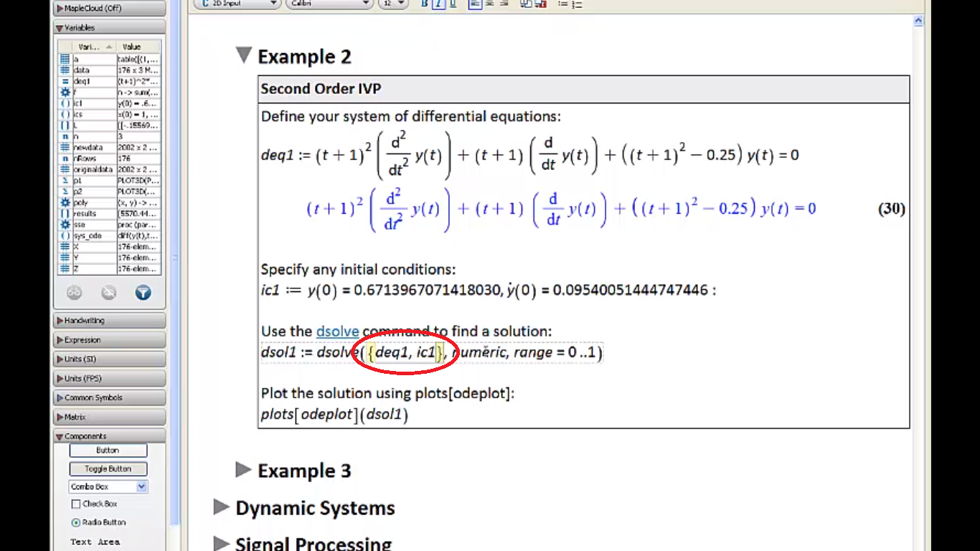Center align text in toolbar
The width and height of the screenshot is (980, 551).
tap(491, 4)
